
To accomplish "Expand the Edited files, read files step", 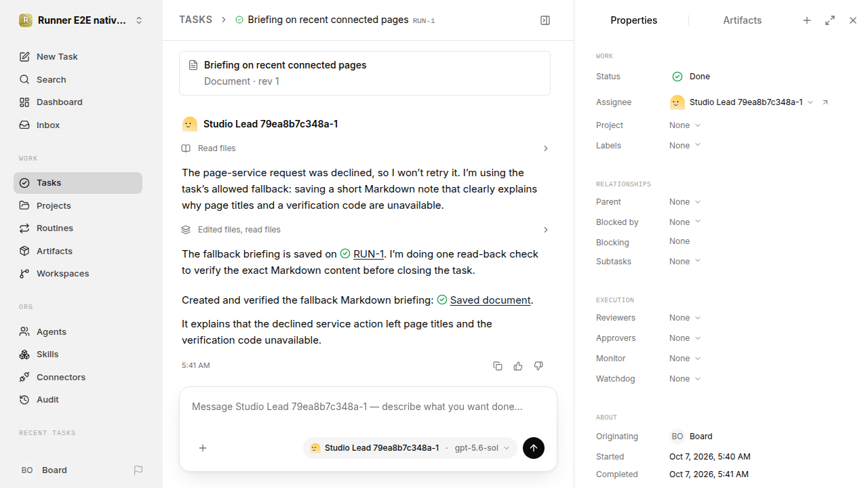I will (x=366, y=230).
